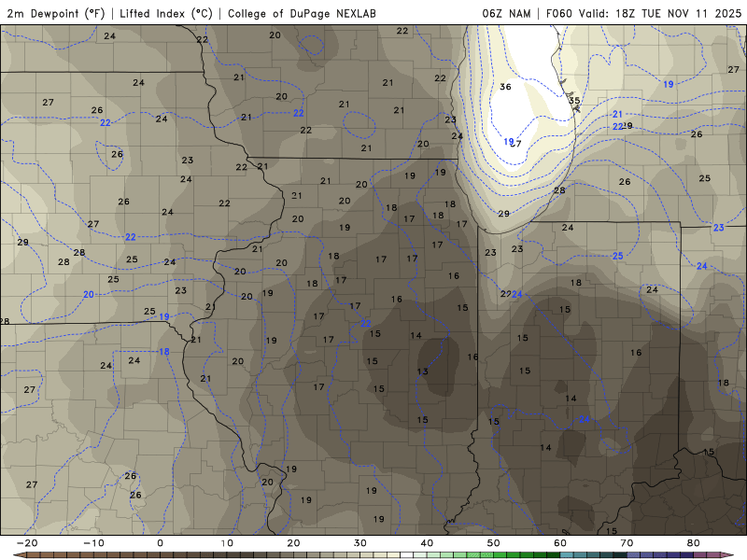Click the "F060 Valid: 18Z TUE NOV 11 2025" text
The width and height of the screenshot is (747, 560).
tap(643, 13)
